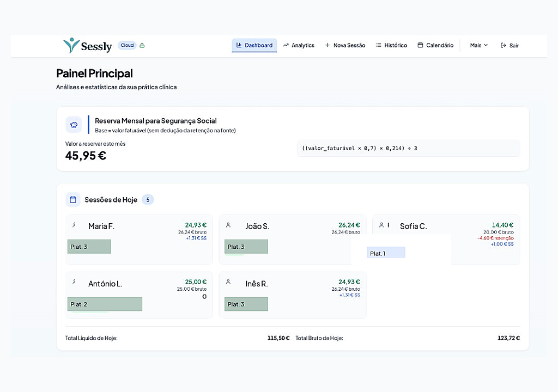
Task: Click the Plat. 2 tag under António L.
Action: tap(105, 304)
